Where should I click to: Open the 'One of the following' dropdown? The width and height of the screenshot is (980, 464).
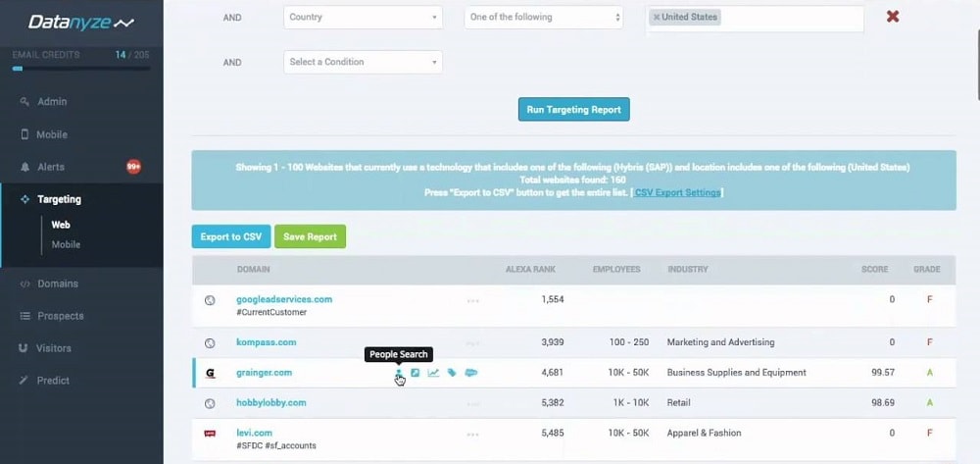pyautogui.click(x=544, y=17)
